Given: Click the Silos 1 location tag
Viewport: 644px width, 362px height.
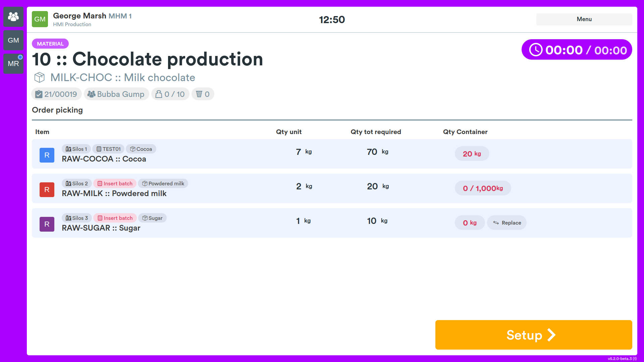Looking at the screenshot, I should [76, 149].
